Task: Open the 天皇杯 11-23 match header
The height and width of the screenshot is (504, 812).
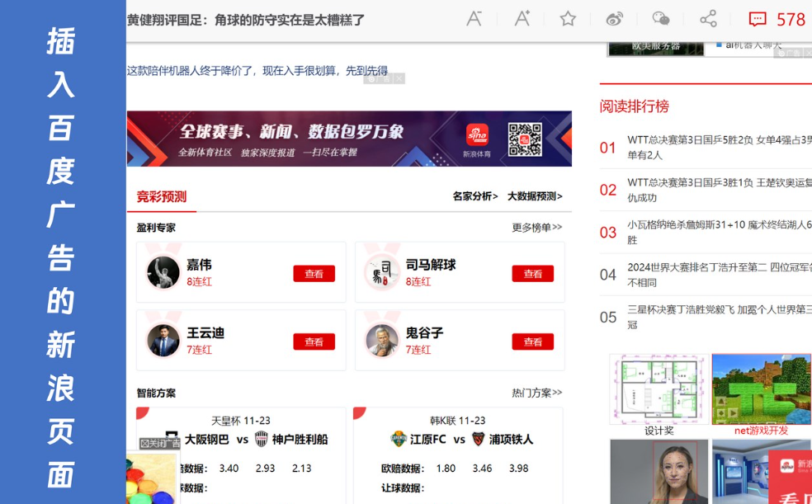Action: tap(241, 421)
